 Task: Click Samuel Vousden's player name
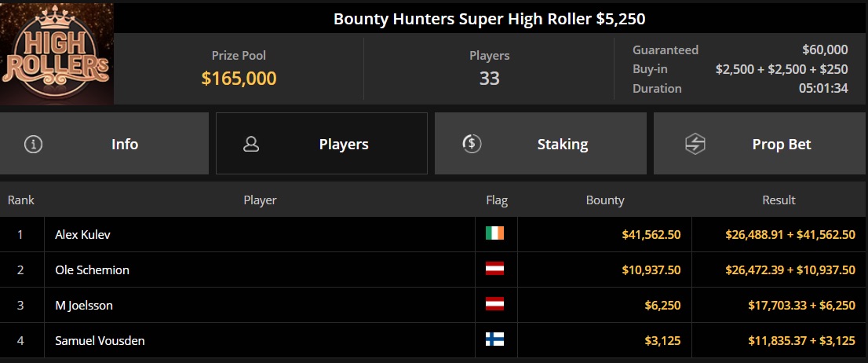click(100, 340)
